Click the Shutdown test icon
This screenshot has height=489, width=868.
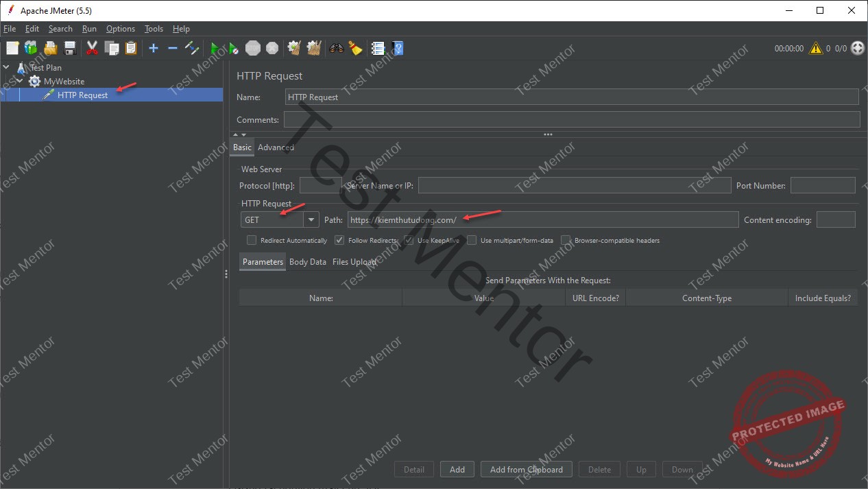click(x=272, y=48)
